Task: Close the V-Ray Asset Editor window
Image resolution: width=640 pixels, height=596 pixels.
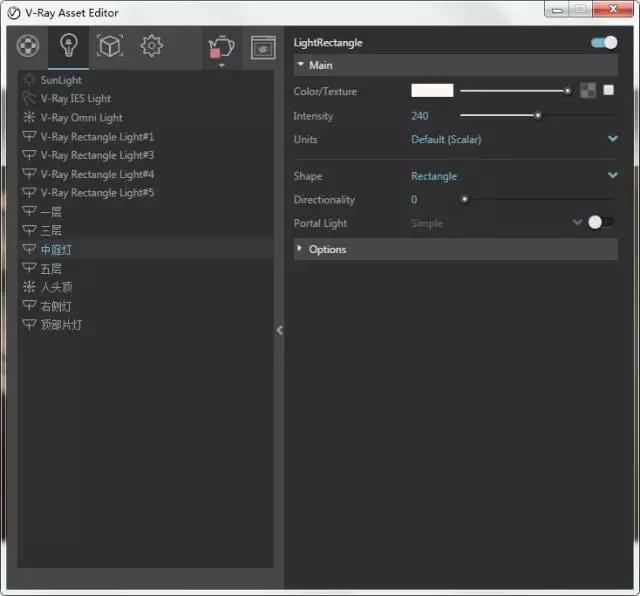Action: 613,9
